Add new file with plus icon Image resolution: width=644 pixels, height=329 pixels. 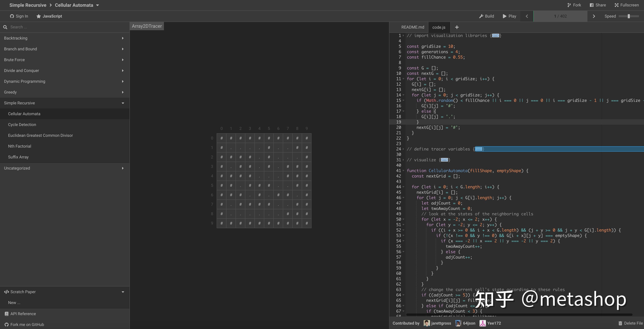(x=457, y=27)
